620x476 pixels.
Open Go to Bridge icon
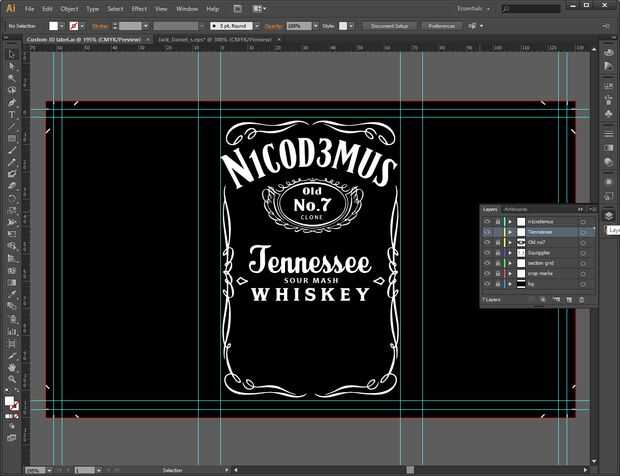pos(237,9)
